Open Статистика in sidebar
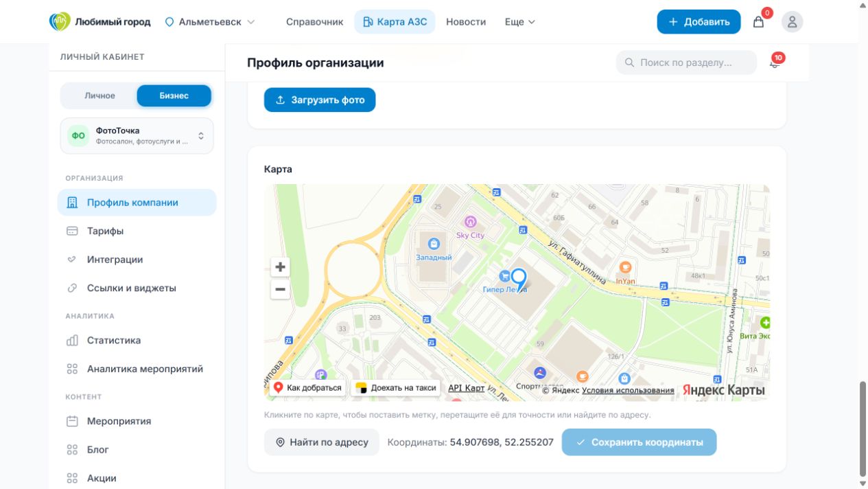Screen dimensions: 868x489 137,340
